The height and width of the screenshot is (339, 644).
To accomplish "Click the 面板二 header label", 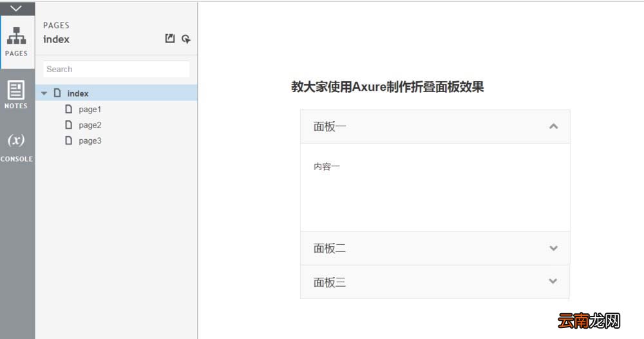I will (330, 249).
